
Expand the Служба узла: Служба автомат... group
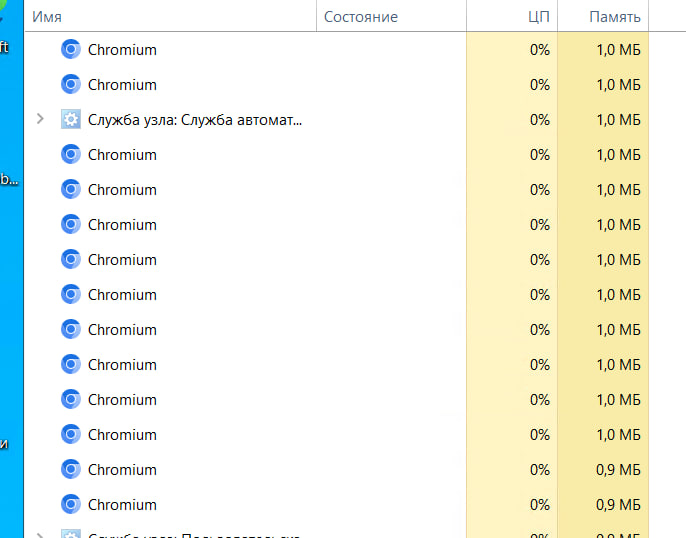pos(40,120)
